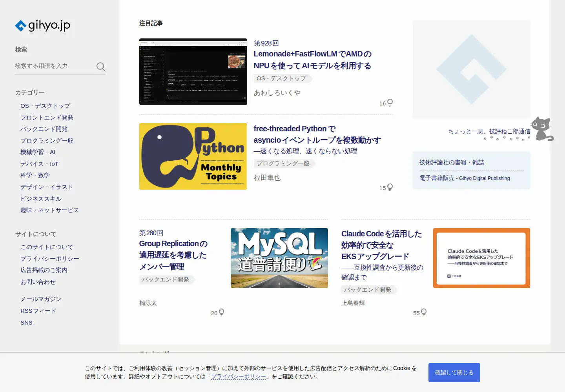The image size is (565, 392).
Task: Open Group Replication article title
Action: [x=173, y=255]
